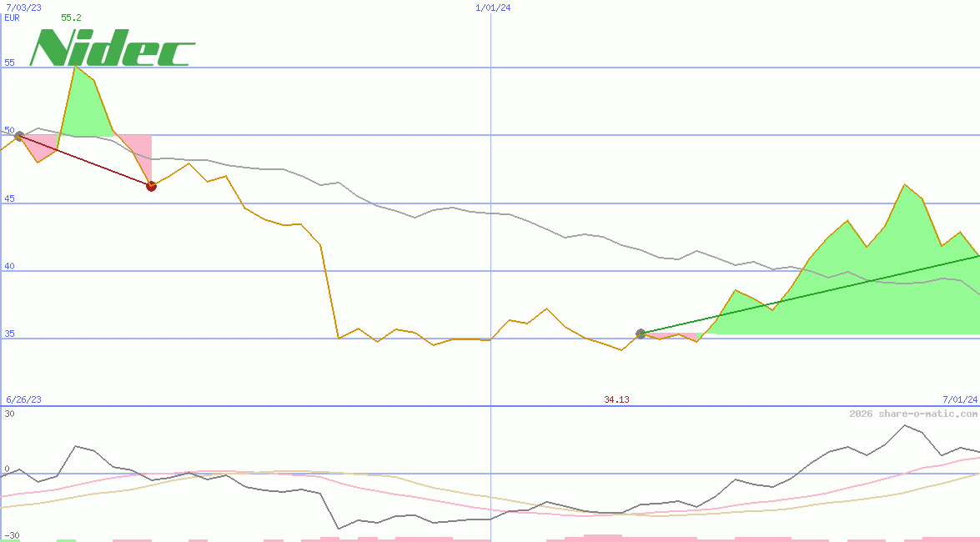Click the 0 oscillator axis label
The width and height of the screenshot is (980, 542).
click(x=7, y=469)
